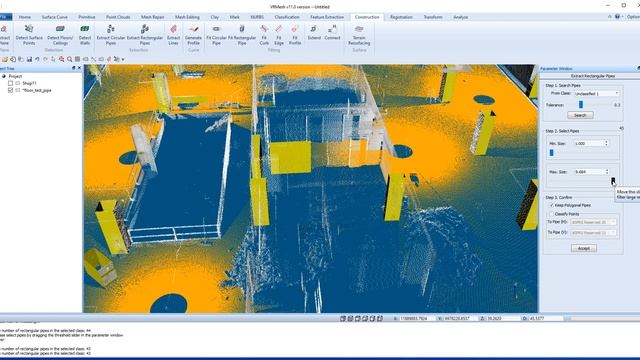The image size is (640, 360).
Task: Open Terrain Resurfacing tool
Action: [x=359, y=35]
